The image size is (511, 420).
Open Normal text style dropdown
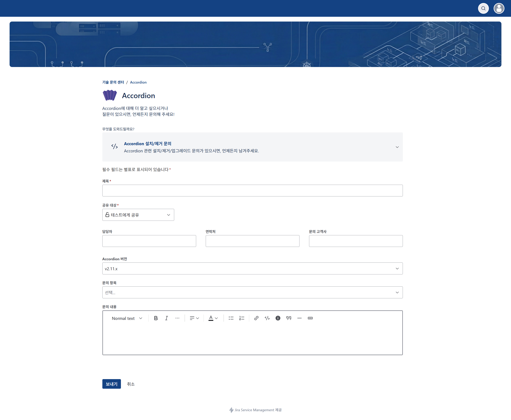(x=127, y=318)
